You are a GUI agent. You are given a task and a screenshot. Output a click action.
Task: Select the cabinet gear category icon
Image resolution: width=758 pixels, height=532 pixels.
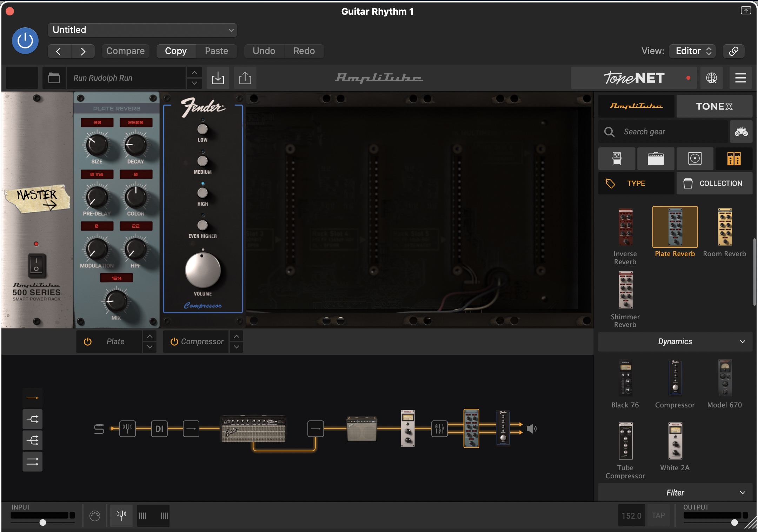click(694, 159)
